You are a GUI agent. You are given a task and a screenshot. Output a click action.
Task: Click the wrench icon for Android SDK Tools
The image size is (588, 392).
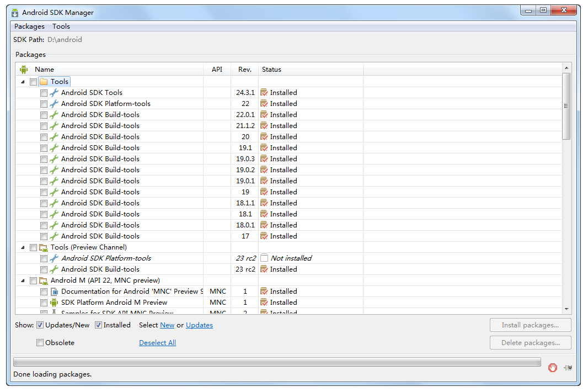click(x=54, y=93)
